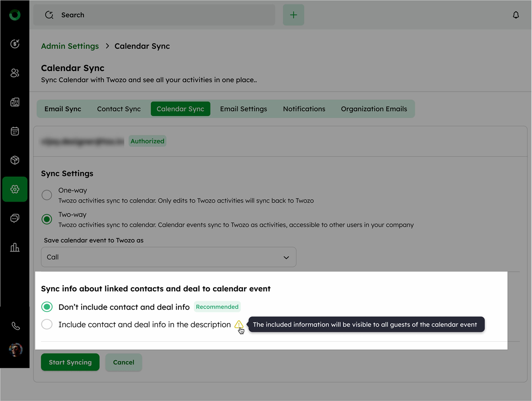Open the Reports bar chart icon
The width and height of the screenshot is (532, 401).
(x=15, y=247)
